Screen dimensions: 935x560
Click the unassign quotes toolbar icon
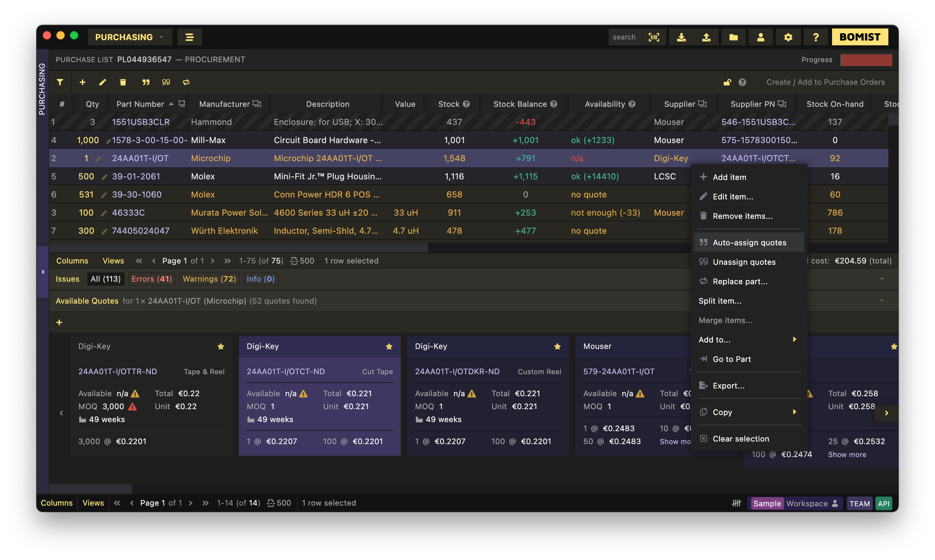coord(166,82)
